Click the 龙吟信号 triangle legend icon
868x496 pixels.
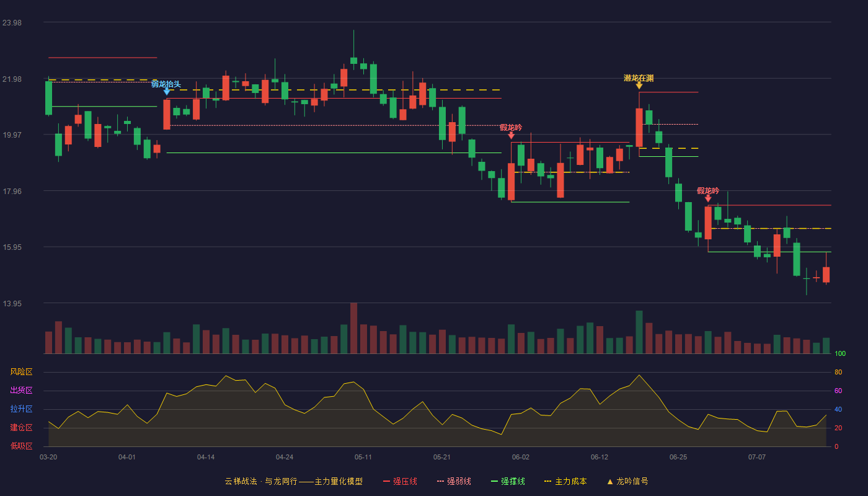610,481
